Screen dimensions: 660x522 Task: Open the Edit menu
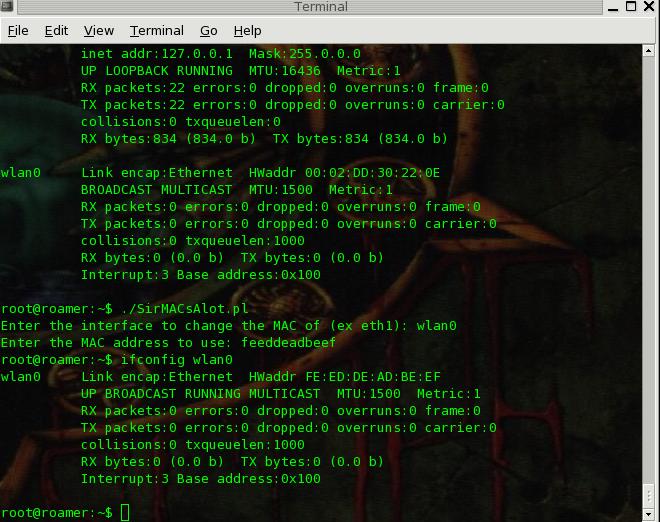click(56, 31)
